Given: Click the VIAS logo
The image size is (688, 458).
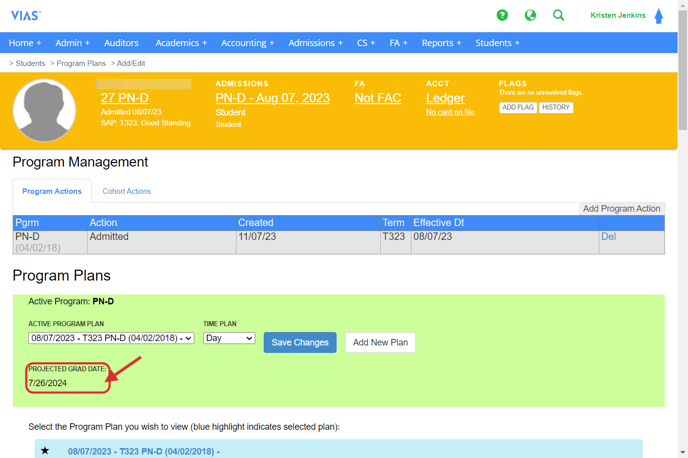Looking at the screenshot, I should point(25,16).
